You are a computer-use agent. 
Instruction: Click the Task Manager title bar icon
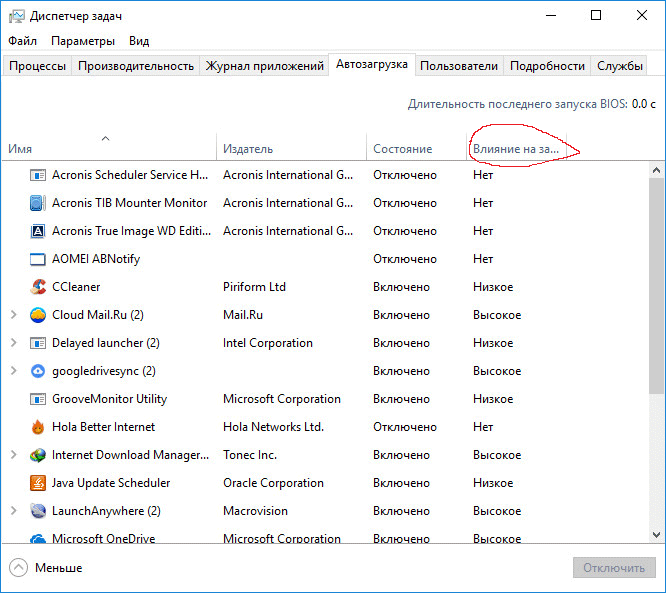[17, 16]
